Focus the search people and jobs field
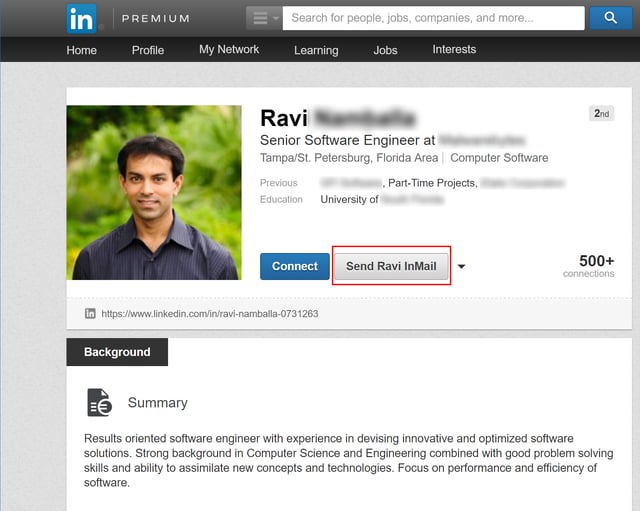640x511 pixels. [432, 18]
